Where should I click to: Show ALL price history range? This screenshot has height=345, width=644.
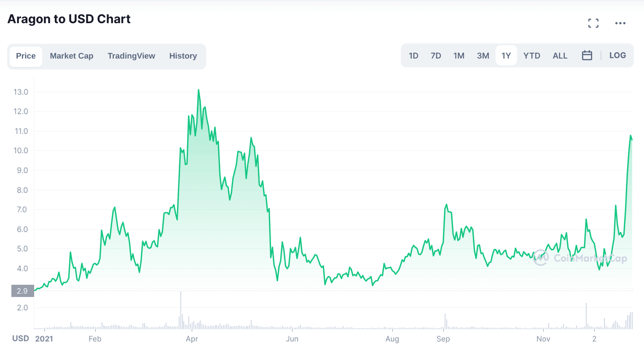(560, 56)
